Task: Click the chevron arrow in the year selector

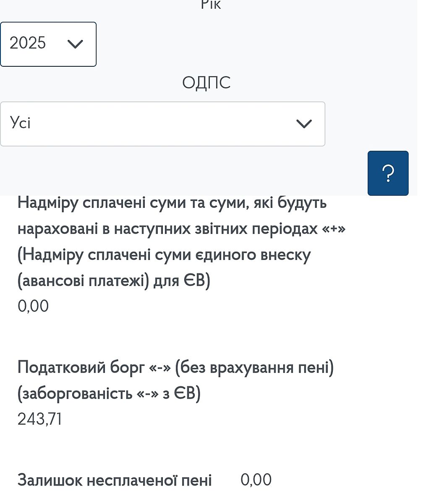Action: point(76,44)
